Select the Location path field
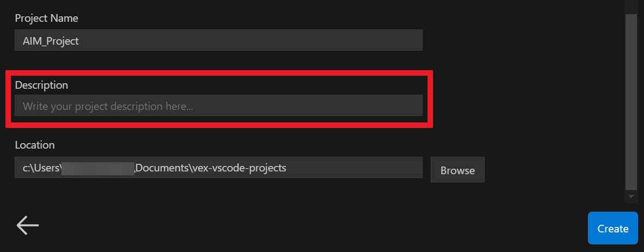 click(x=219, y=168)
